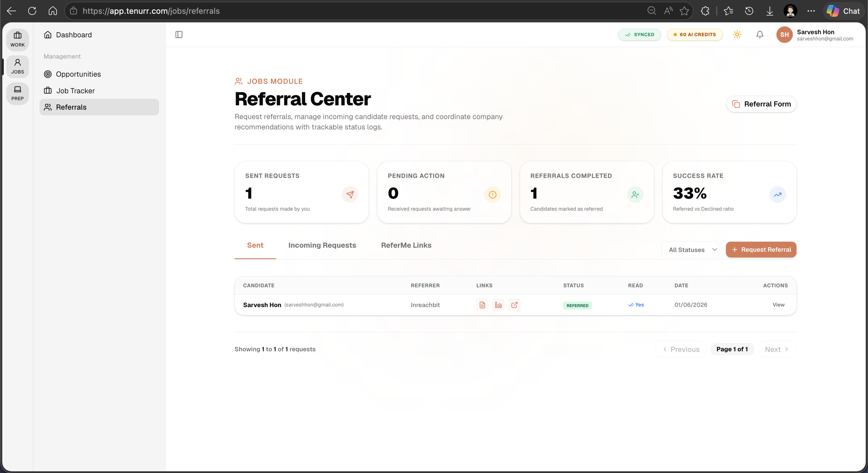Image resolution: width=868 pixels, height=473 pixels.
Task: Open browser home page icon
Action: [53, 11]
